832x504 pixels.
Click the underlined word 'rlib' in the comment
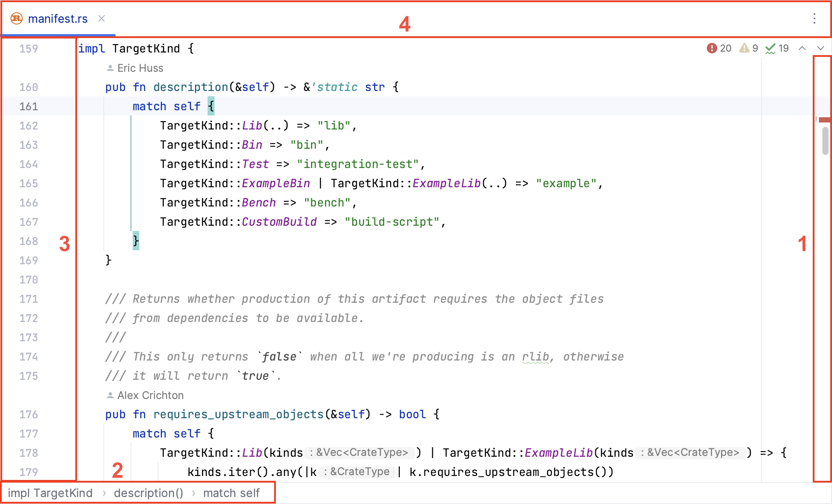tap(536, 357)
